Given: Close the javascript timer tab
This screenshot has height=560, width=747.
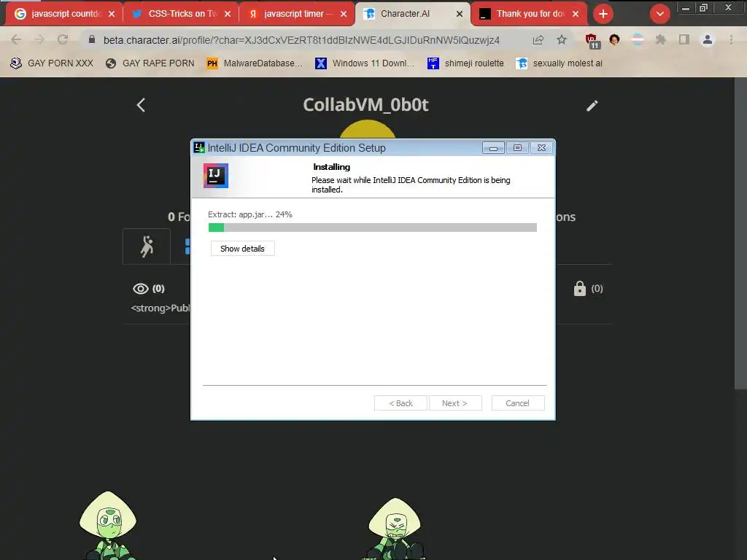Looking at the screenshot, I should (x=344, y=14).
